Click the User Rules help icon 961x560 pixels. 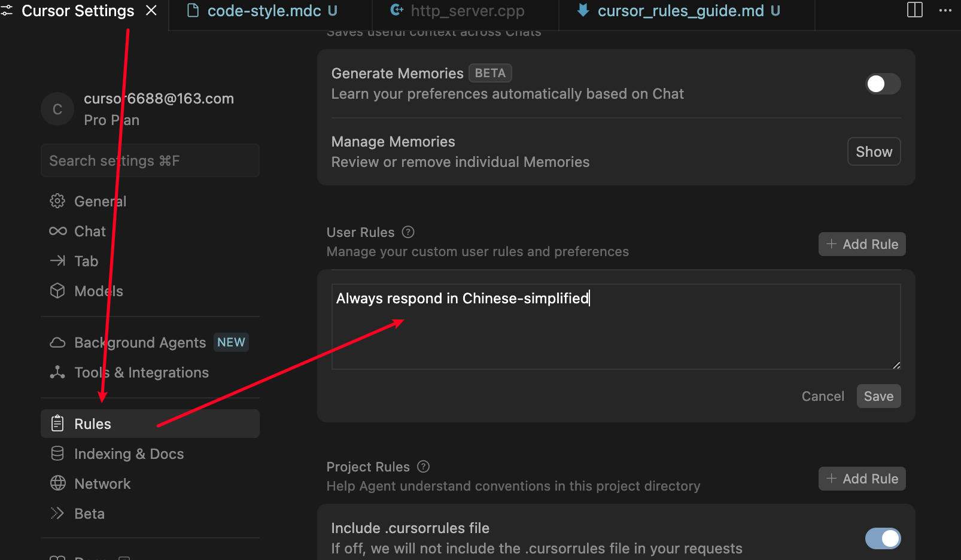408,232
